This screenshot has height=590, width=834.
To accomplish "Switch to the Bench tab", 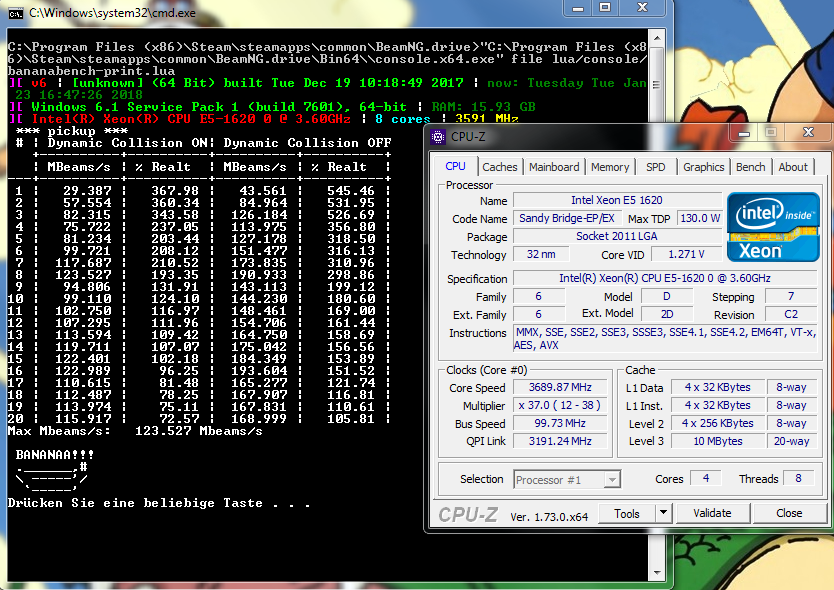I will click(x=750, y=167).
